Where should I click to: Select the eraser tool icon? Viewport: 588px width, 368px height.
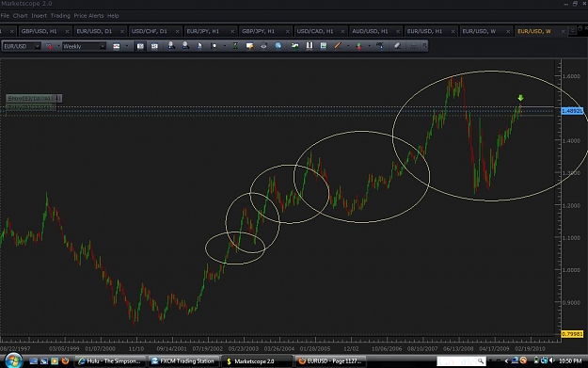point(398,46)
